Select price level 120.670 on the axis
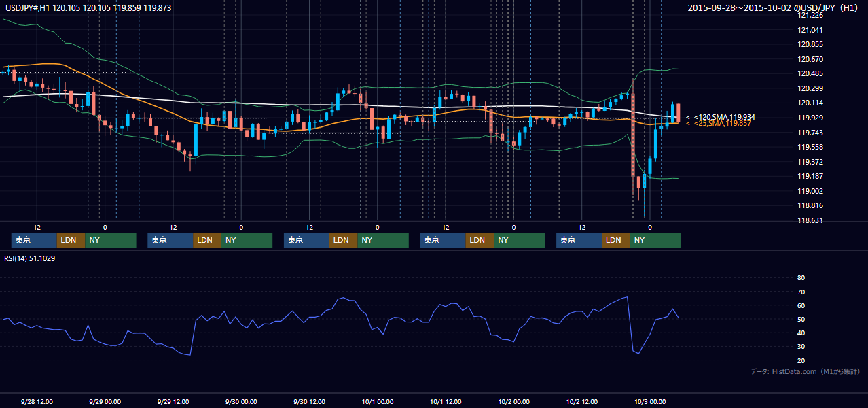 click(x=811, y=59)
